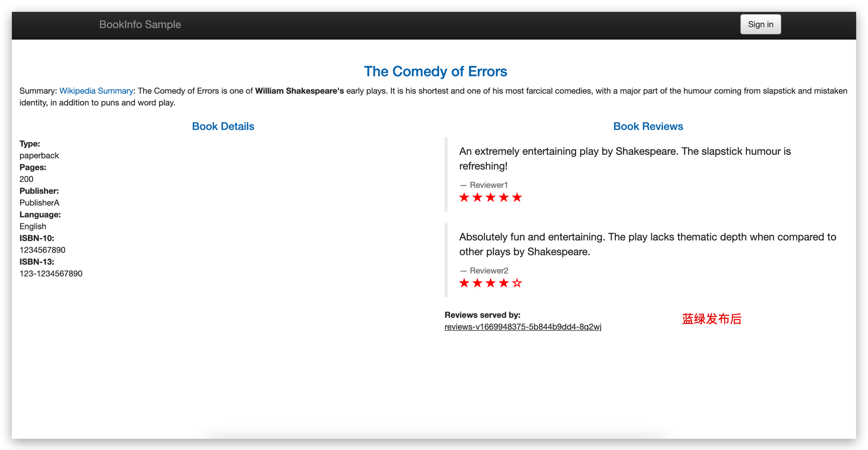Click the Book Reviews heading
This screenshot has height=450, width=868.
[648, 126]
